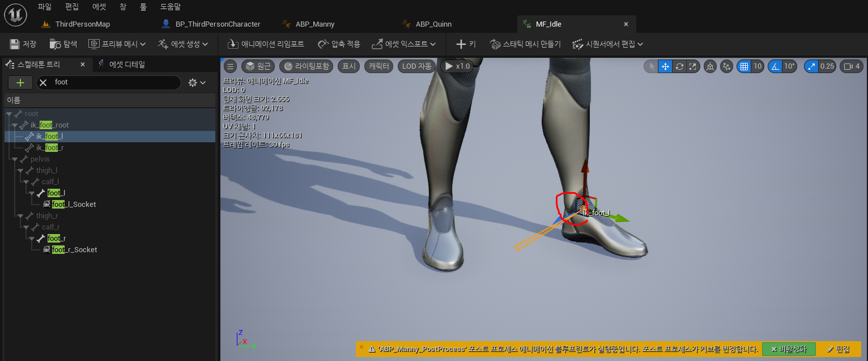The height and width of the screenshot is (361, 868).
Task: Open the 파일 menu
Action: 45,7
